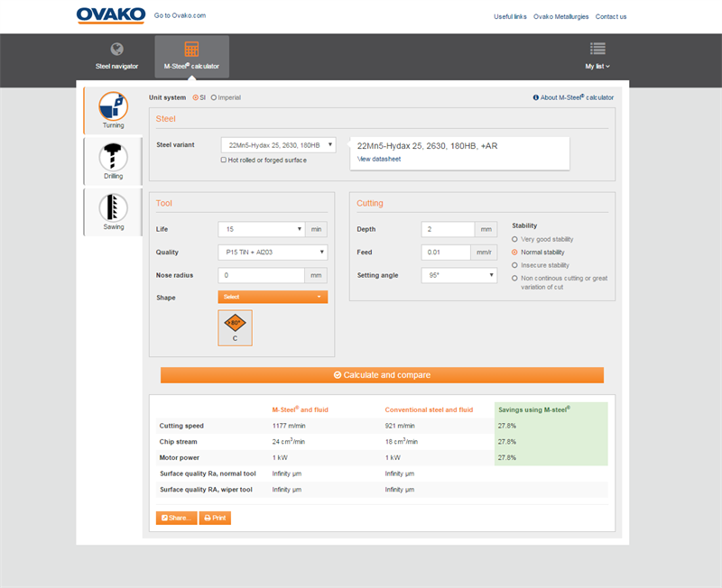Click the cutting Depth input field

(x=448, y=229)
